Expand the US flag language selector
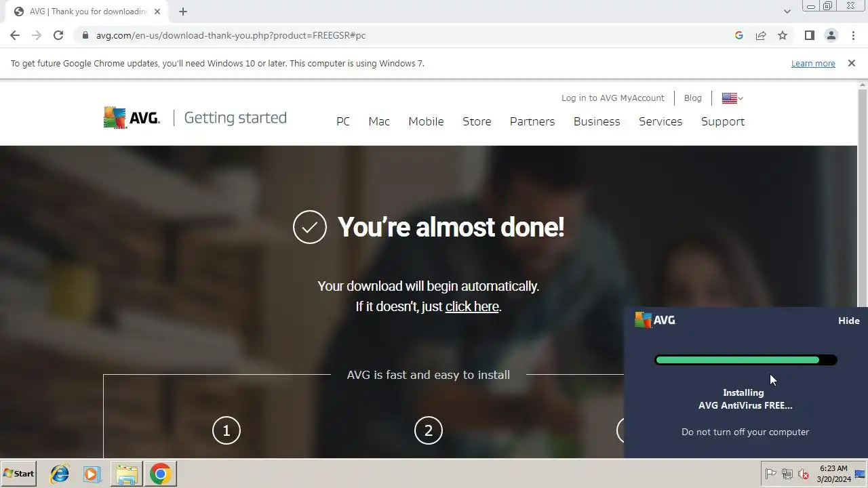The width and height of the screenshot is (868, 488). click(732, 98)
